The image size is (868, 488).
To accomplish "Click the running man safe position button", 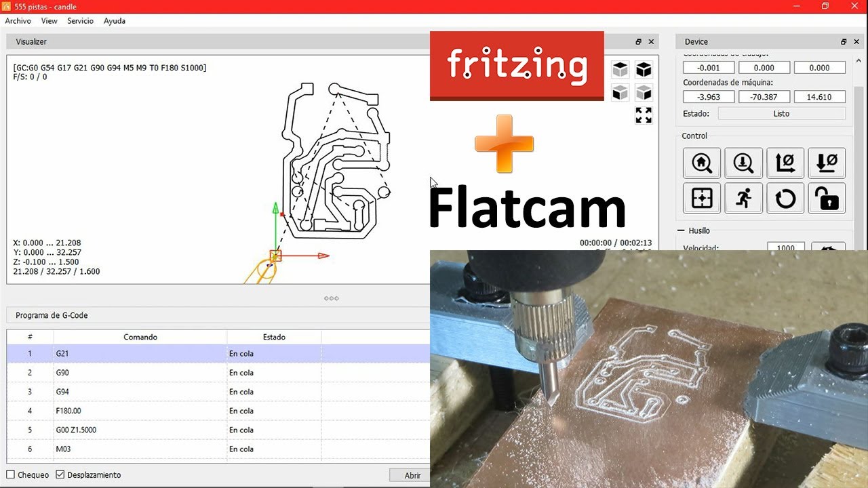I will 744,199.
